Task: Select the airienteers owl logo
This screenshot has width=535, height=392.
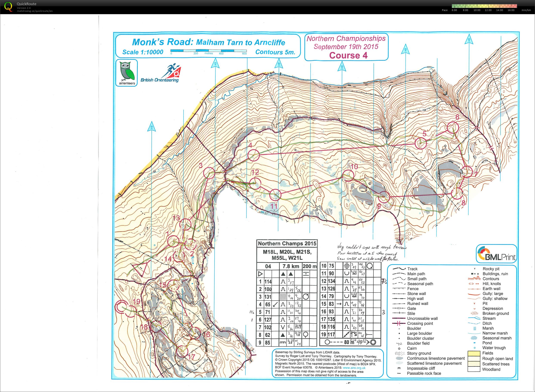Action: pyautogui.click(x=126, y=72)
